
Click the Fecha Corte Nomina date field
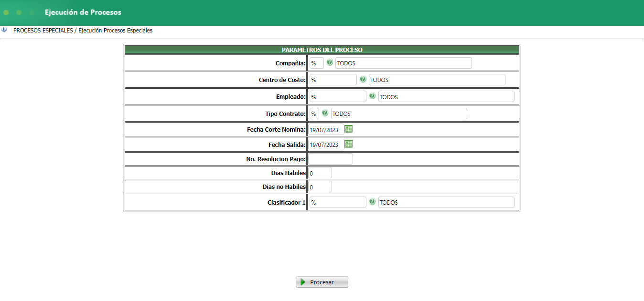pos(326,129)
